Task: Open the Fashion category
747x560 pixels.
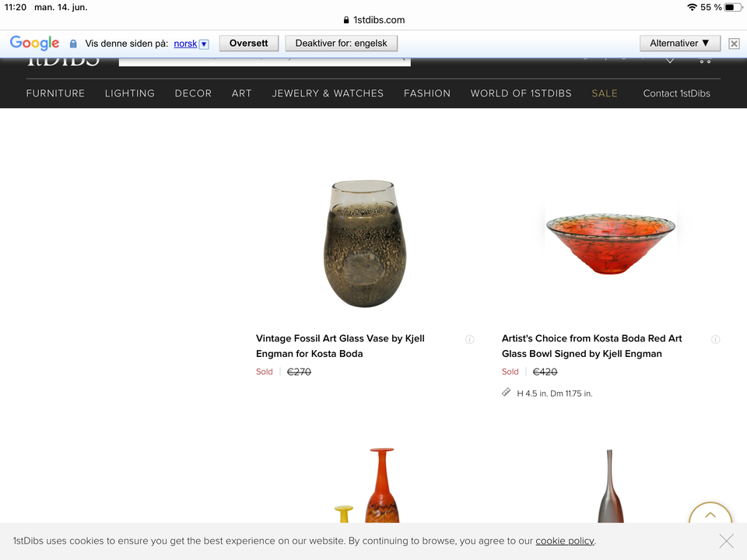Action: [x=427, y=93]
